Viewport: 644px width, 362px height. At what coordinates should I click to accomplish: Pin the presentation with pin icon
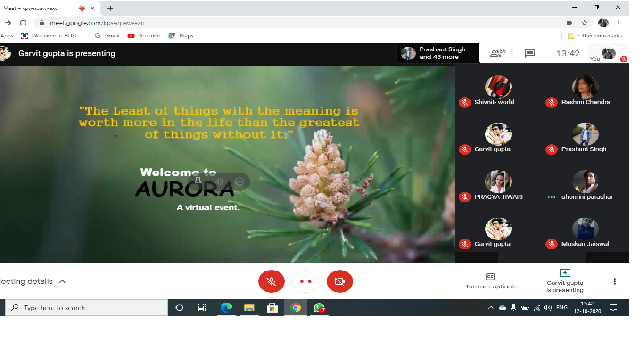(198, 181)
